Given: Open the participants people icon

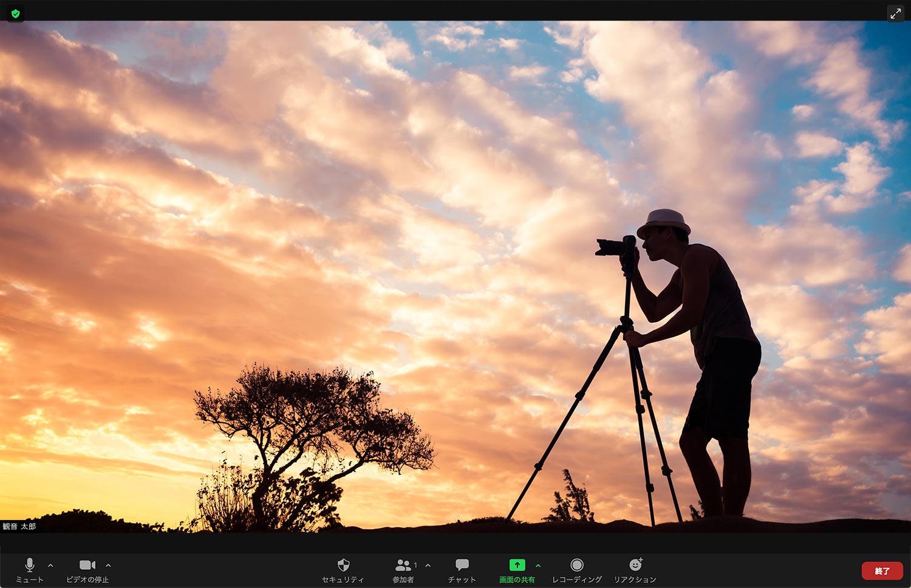Looking at the screenshot, I should pyautogui.click(x=403, y=565).
